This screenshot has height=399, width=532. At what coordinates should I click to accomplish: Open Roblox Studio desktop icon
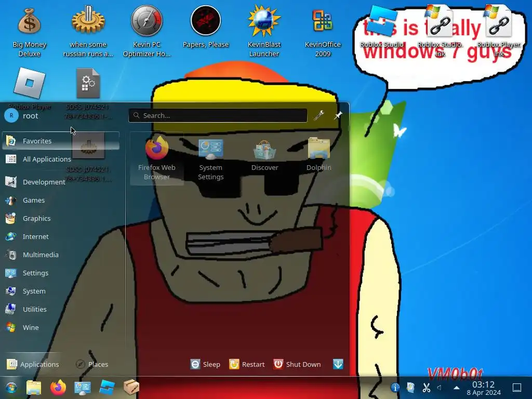pyautogui.click(x=382, y=27)
